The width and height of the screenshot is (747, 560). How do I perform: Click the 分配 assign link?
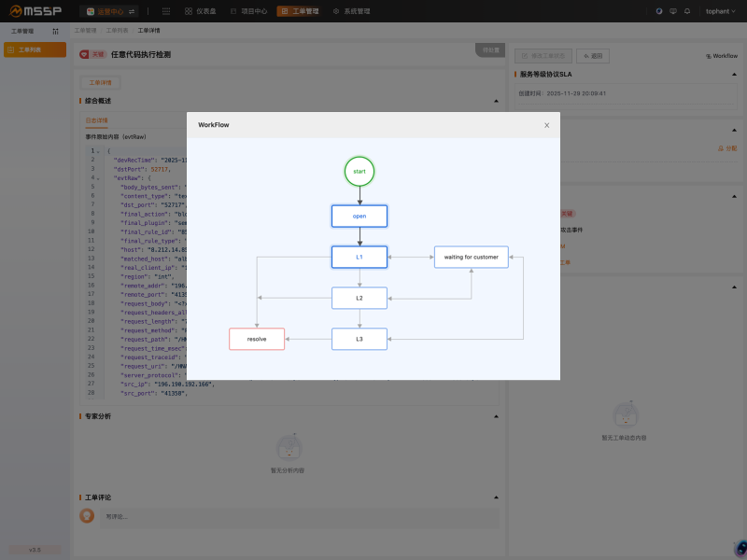[x=726, y=148]
